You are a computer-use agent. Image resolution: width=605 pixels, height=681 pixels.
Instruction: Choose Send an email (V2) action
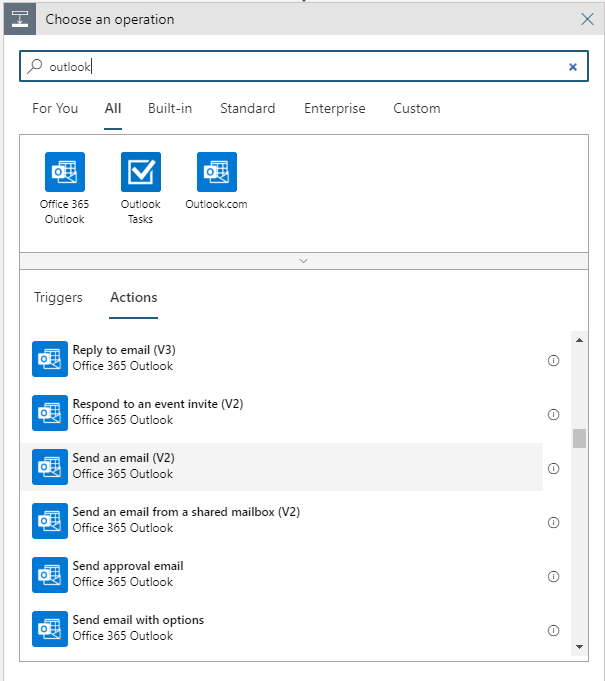click(x=282, y=467)
